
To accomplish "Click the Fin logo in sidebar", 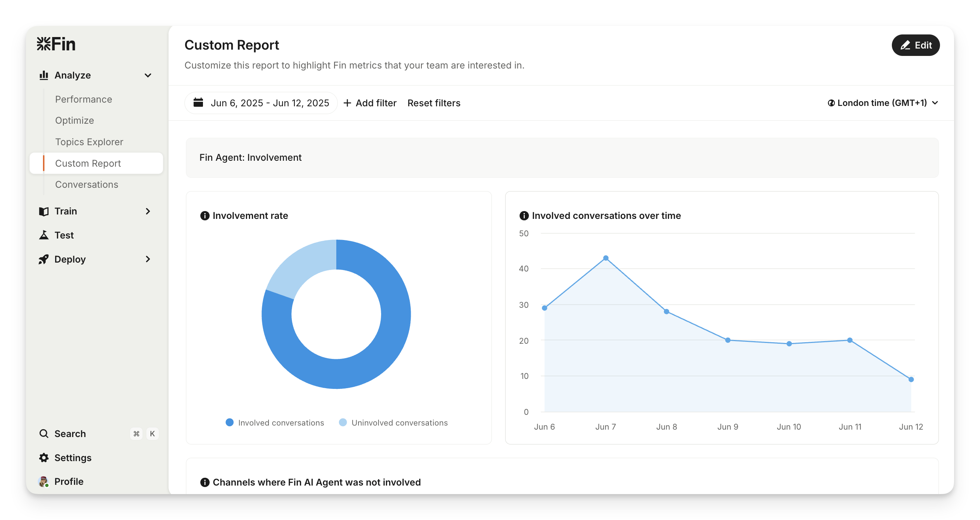I will click(x=56, y=44).
